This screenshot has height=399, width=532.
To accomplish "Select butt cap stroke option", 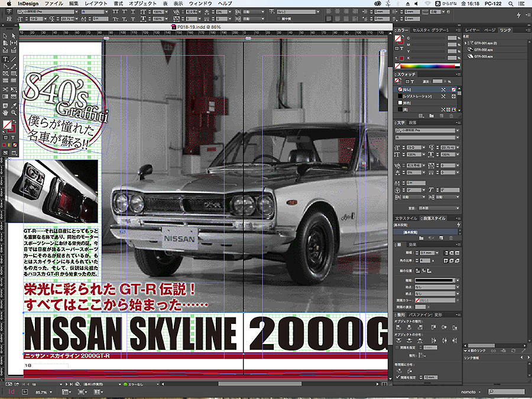I will [x=446, y=253].
